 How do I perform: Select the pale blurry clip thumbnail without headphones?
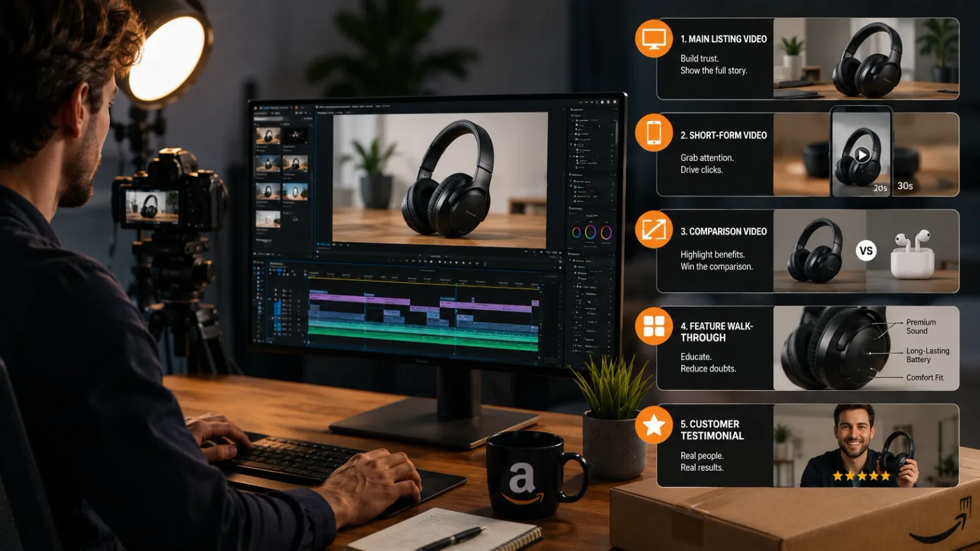click(x=268, y=219)
